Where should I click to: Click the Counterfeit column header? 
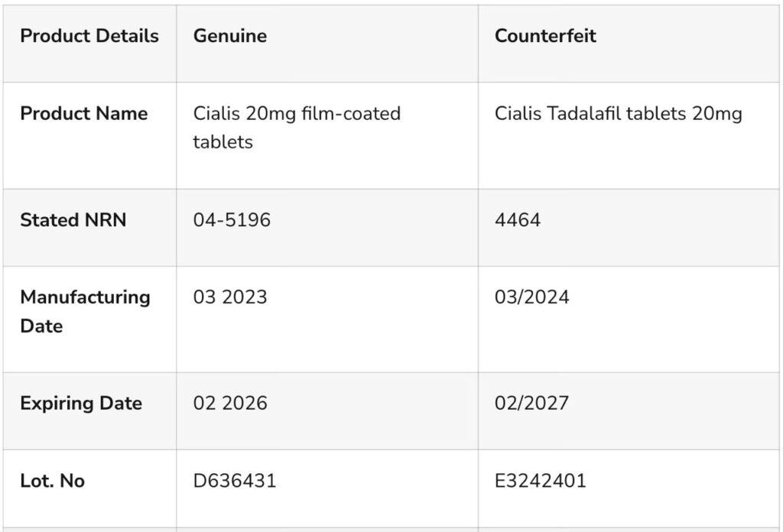click(545, 36)
